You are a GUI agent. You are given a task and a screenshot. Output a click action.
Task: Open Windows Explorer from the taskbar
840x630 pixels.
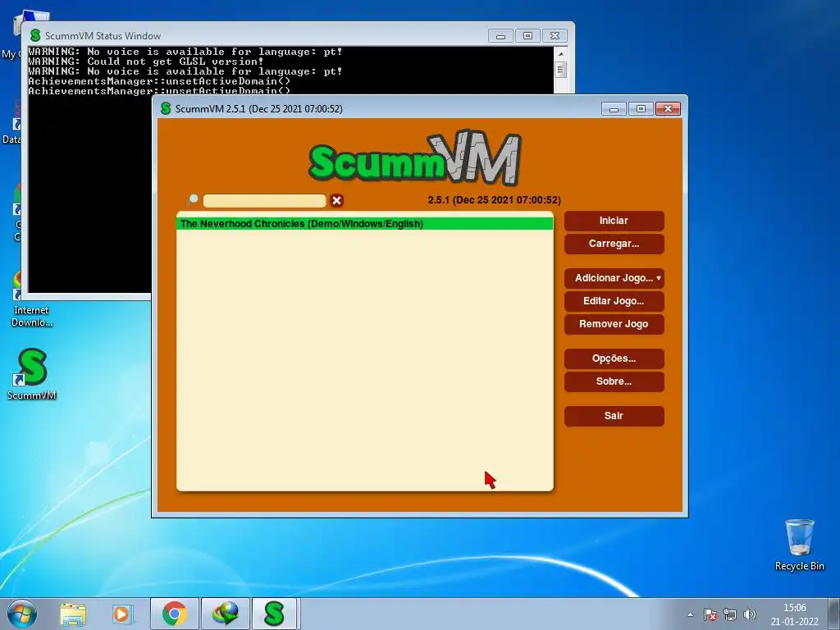(73, 614)
